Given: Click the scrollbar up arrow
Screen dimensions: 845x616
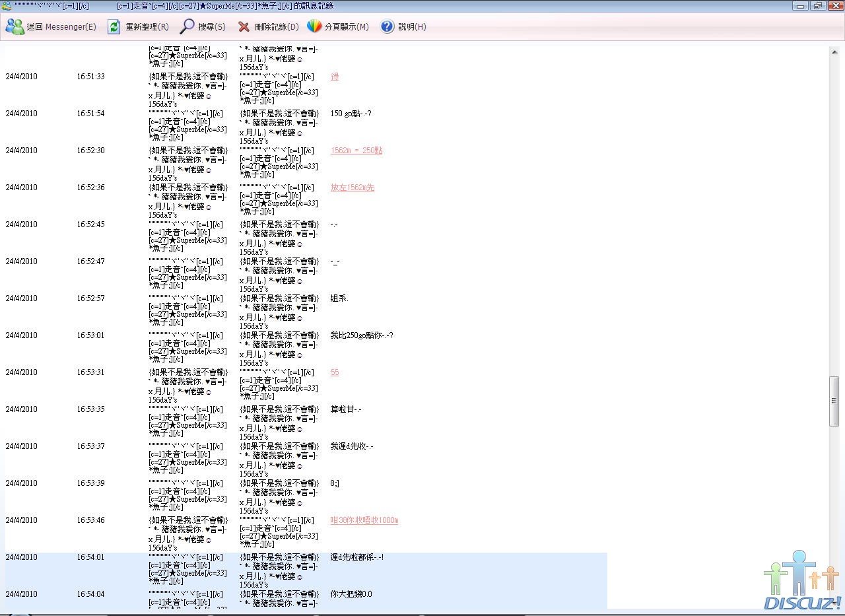Looking at the screenshot, I should (x=834, y=51).
